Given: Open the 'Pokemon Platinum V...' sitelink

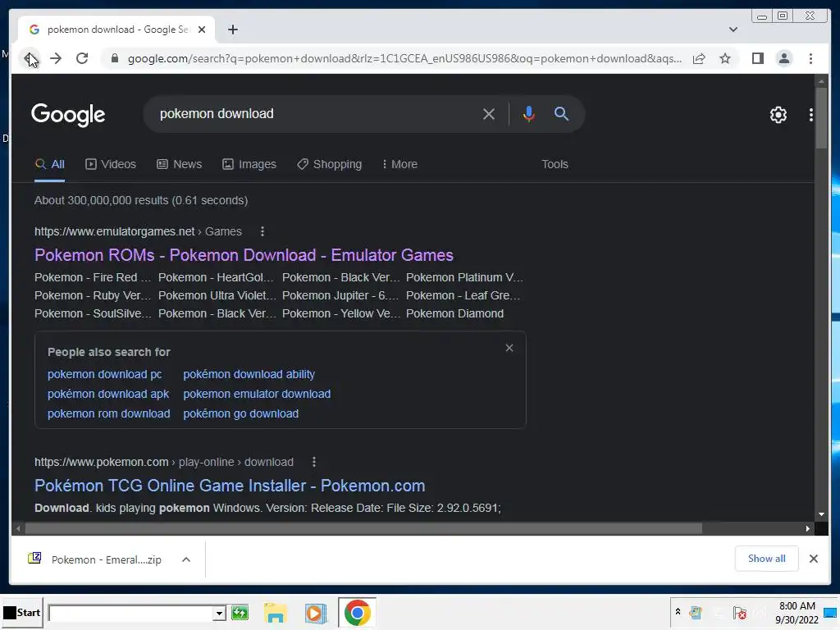Looking at the screenshot, I should point(464,277).
